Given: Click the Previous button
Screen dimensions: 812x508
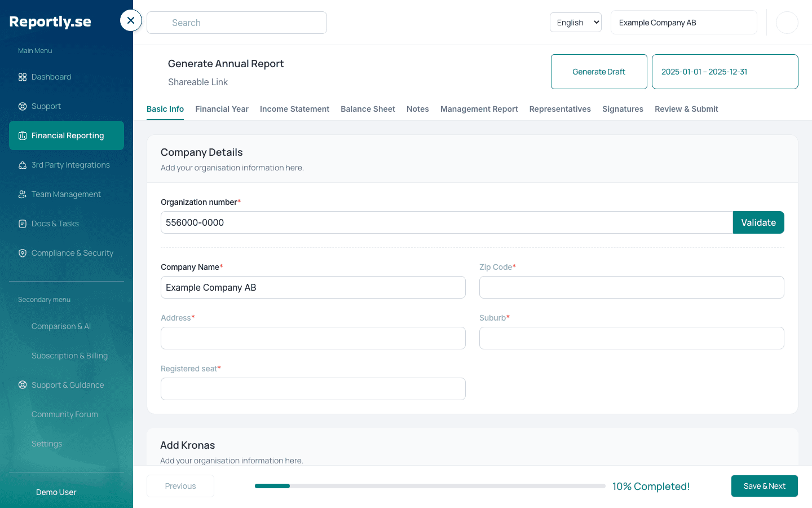Looking at the screenshot, I should (180, 486).
